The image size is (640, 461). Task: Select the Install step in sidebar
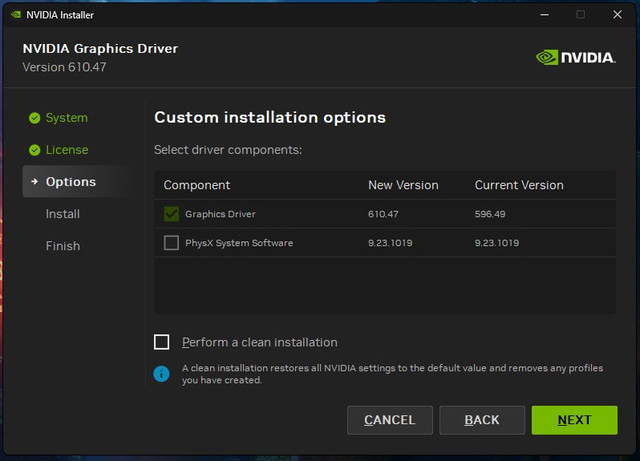coord(62,214)
